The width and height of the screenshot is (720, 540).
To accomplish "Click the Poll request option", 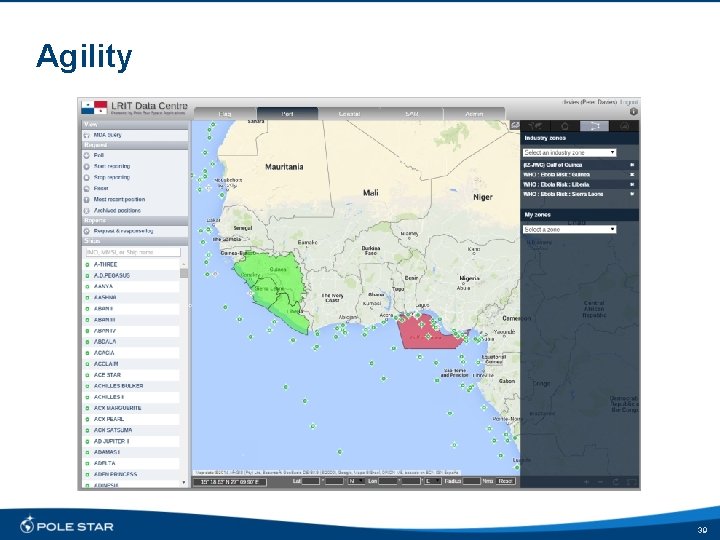I will (135, 155).
